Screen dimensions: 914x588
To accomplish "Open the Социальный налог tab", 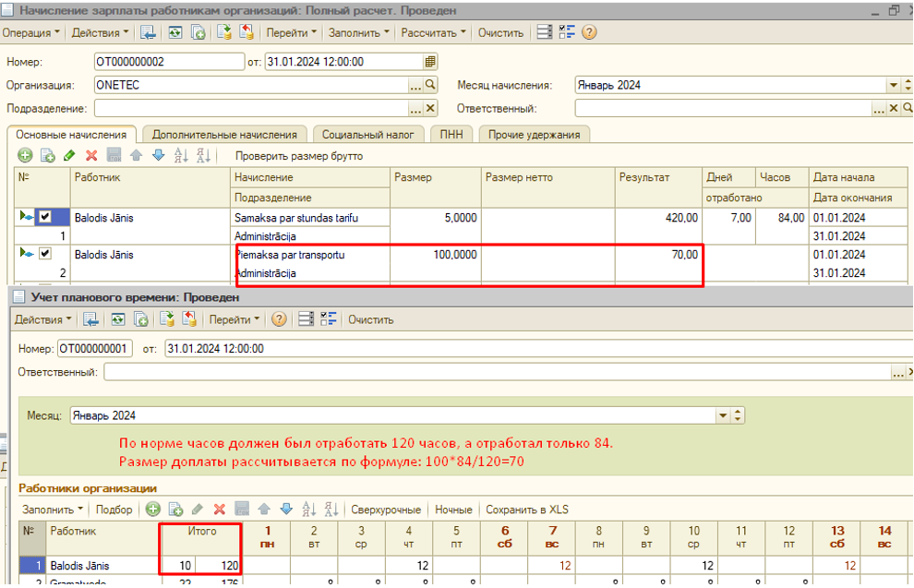I will (369, 135).
